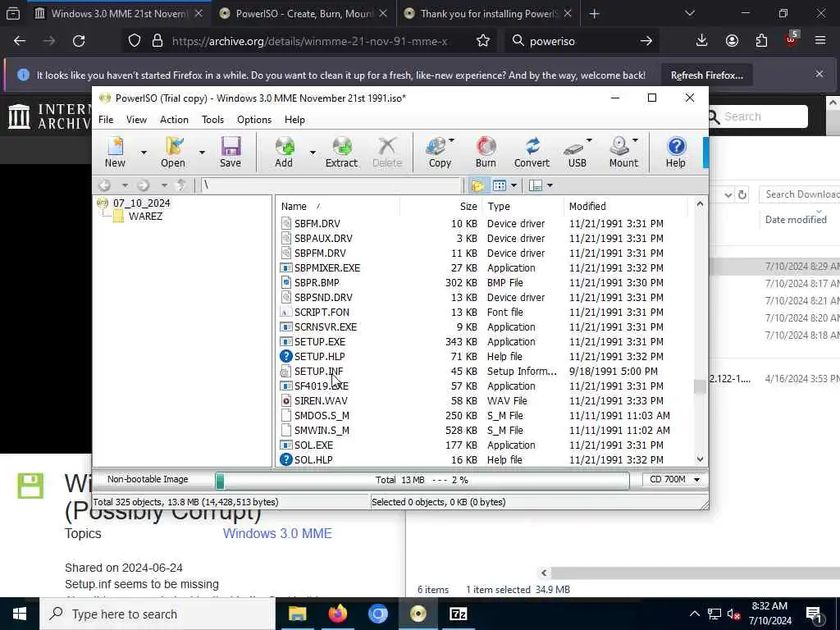
Task: Sort file list by Modified column header
Action: click(625, 206)
